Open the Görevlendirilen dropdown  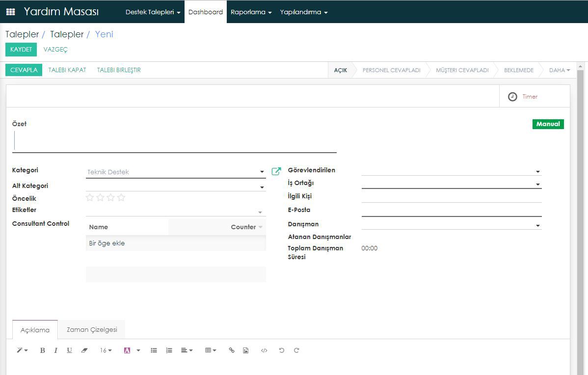[x=538, y=172]
